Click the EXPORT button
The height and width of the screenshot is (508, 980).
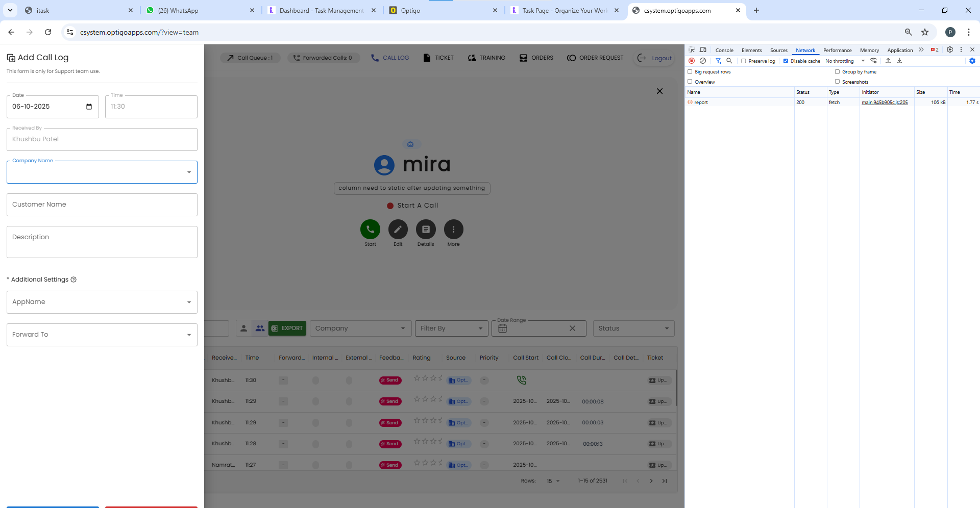[x=287, y=328]
